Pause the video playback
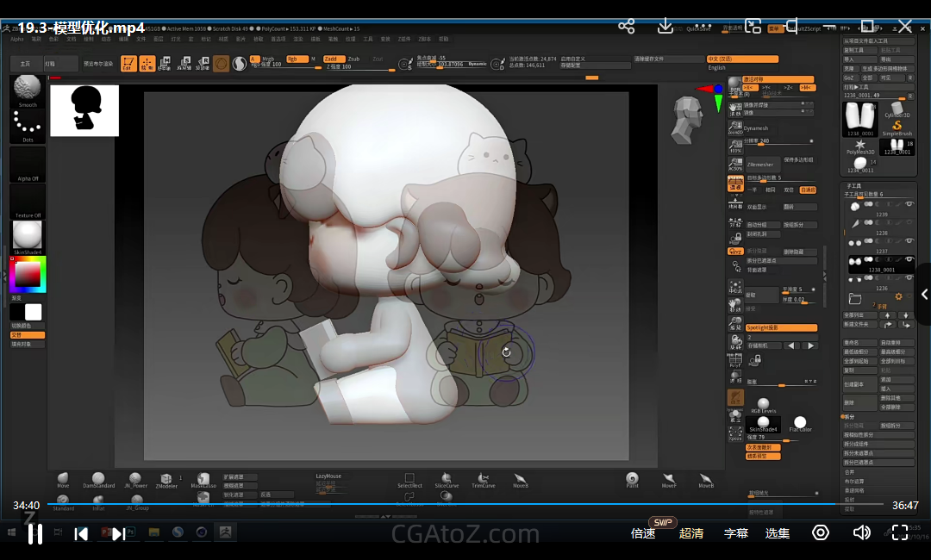This screenshot has height=560, width=931. coord(34,534)
